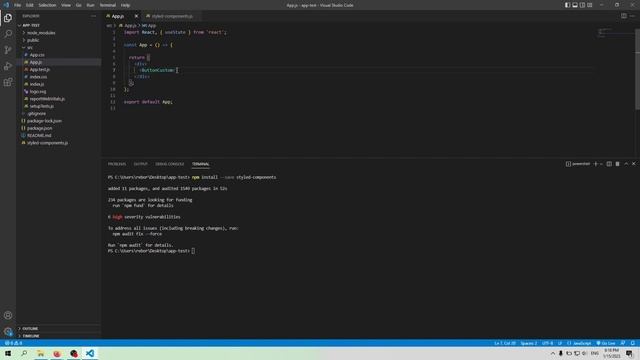640x360 pixels.
Task: Click the line and column indicator
Action: [x=505, y=343]
